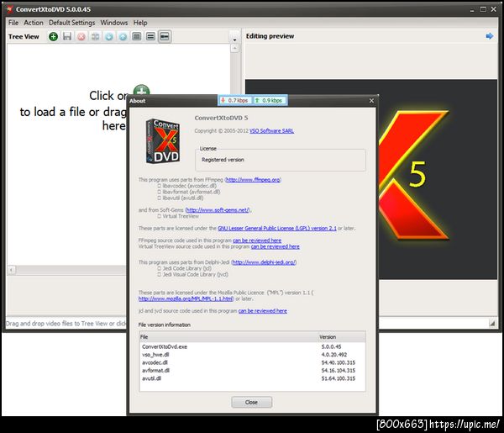
Task: Click the Close button in About dialog
Action: click(x=252, y=402)
